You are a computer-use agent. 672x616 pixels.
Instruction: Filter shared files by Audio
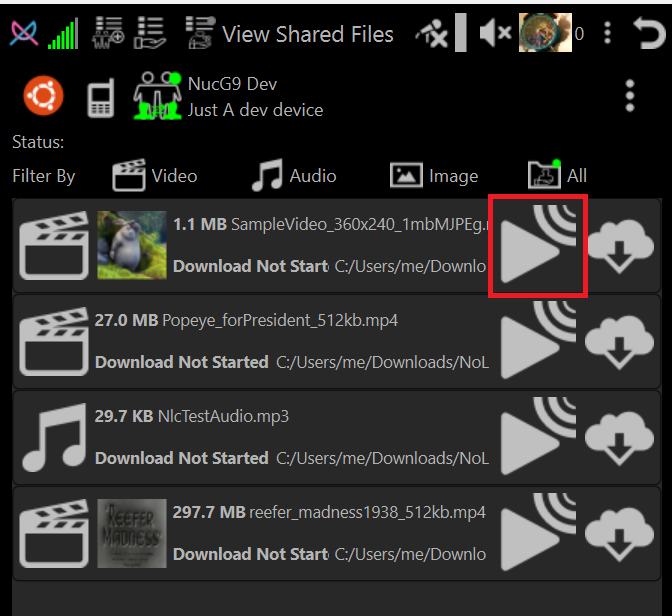tap(294, 176)
